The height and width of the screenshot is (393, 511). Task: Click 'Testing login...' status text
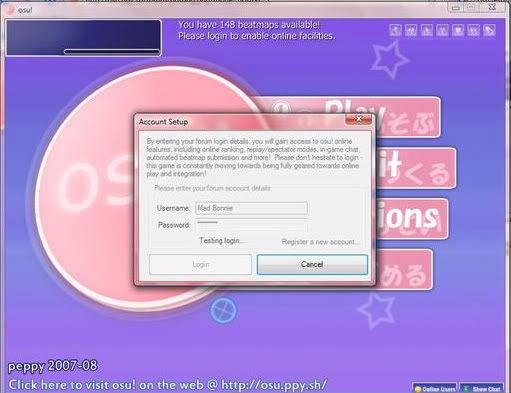pyautogui.click(x=222, y=241)
